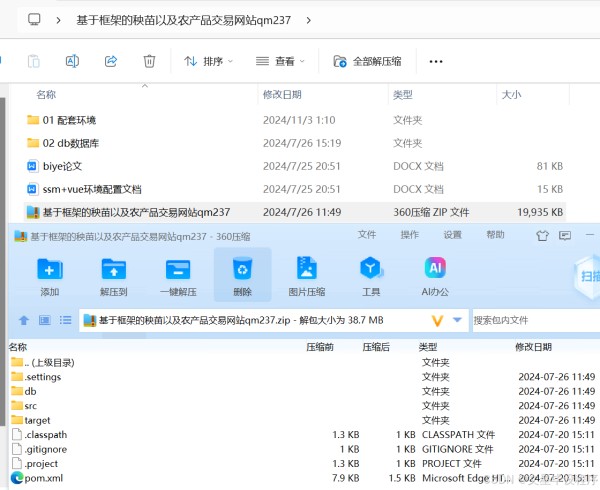
Task: Expand the chevron after the monitor icon
Action: click(x=58, y=20)
